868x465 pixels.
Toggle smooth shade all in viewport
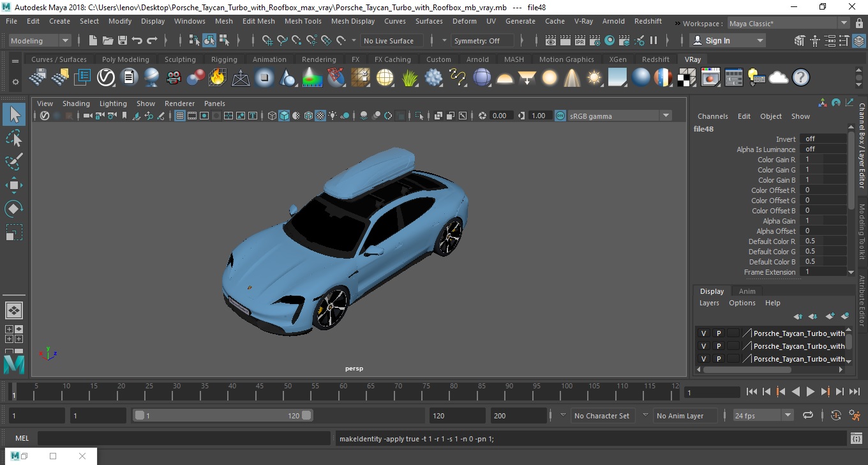pyautogui.click(x=285, y=116)
